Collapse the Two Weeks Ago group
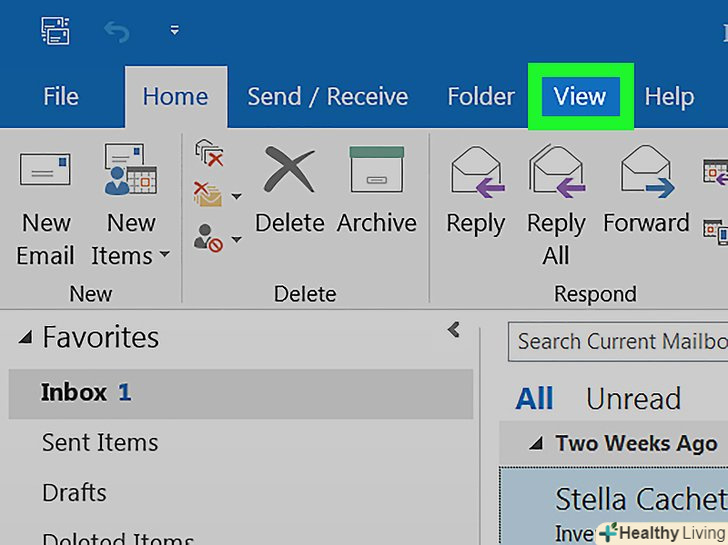 point(536,444)
